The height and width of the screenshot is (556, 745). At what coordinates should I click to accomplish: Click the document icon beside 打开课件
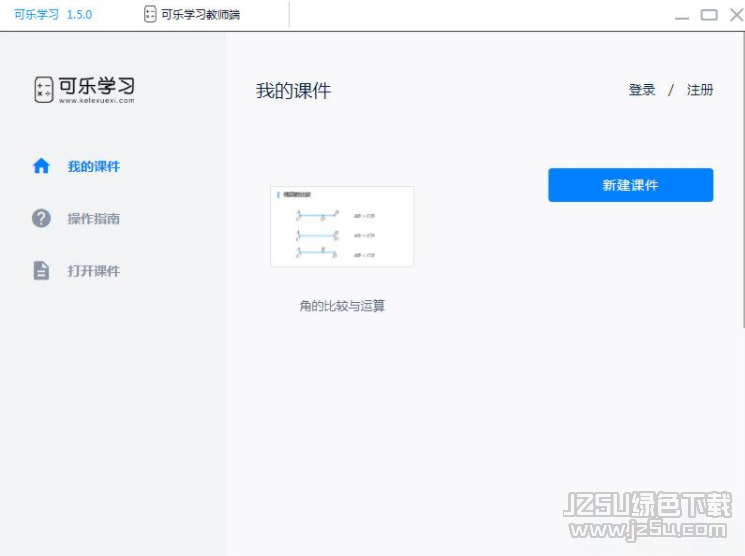click(41, 270)
